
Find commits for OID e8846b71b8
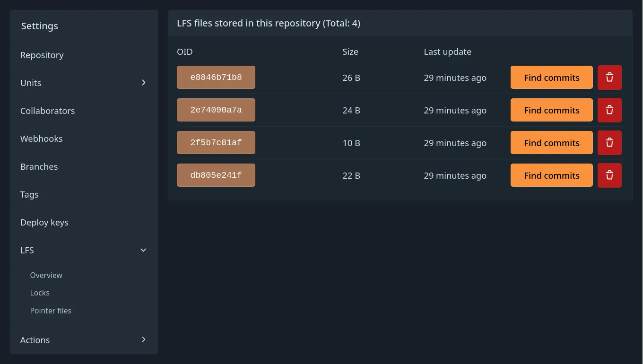pos(552,78)
